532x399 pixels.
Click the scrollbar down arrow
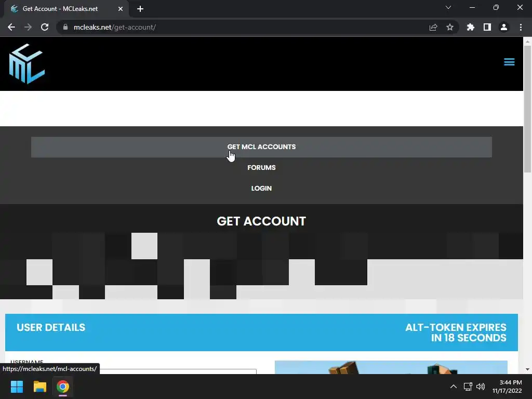click(x=527, y=369)
